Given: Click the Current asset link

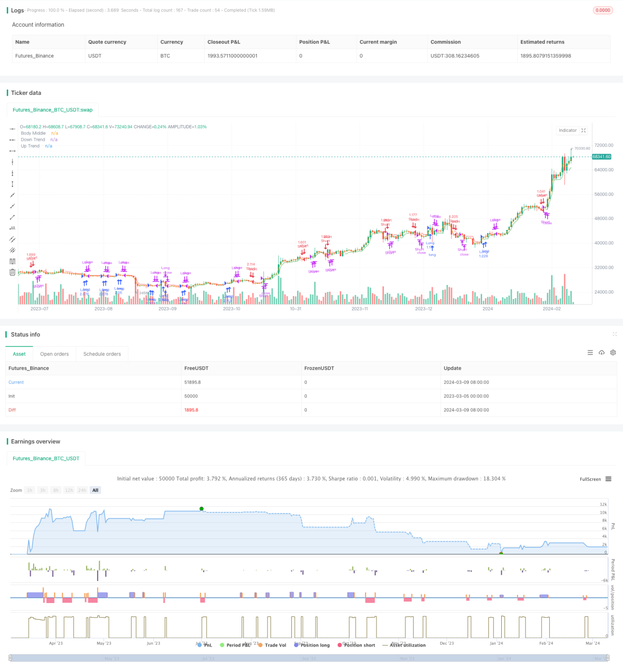Looking at the screenshot, I should point(16,382).
